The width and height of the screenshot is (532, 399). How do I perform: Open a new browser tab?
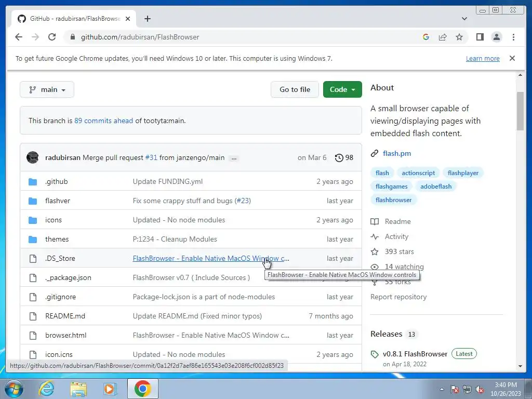tap(147, 19)
